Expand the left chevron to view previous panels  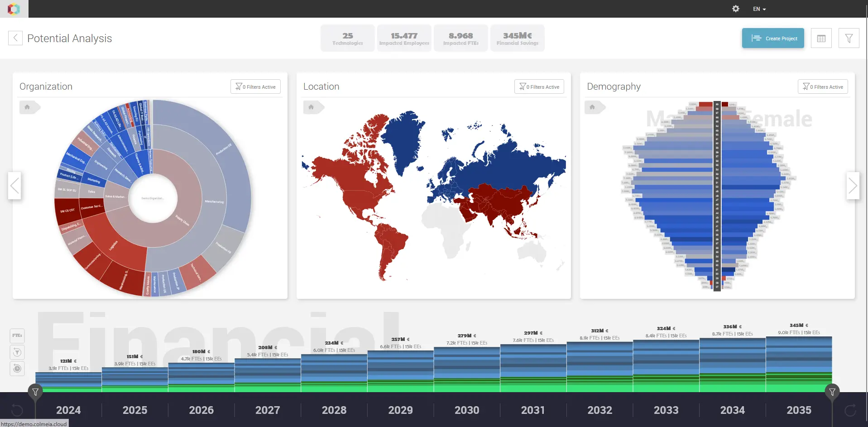click(x=14, y=186)
